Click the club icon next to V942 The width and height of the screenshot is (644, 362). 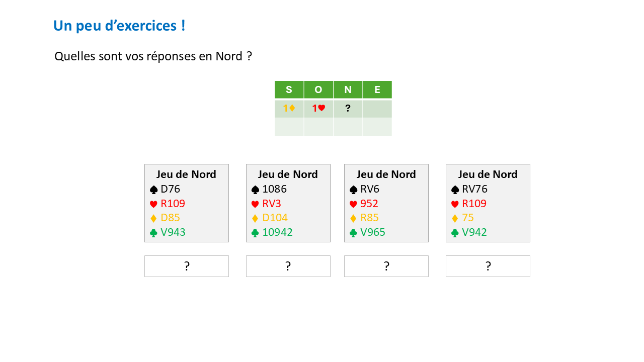click(x=455, y=233)
